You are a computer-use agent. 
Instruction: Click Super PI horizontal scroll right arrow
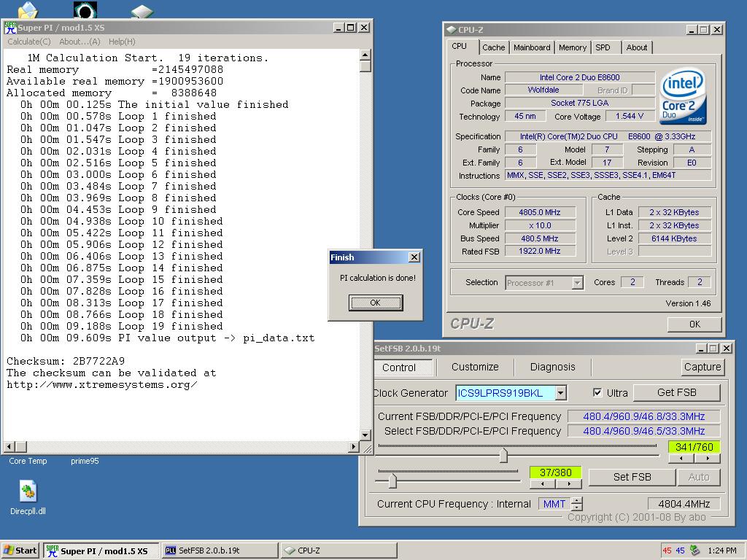(353, 447)
